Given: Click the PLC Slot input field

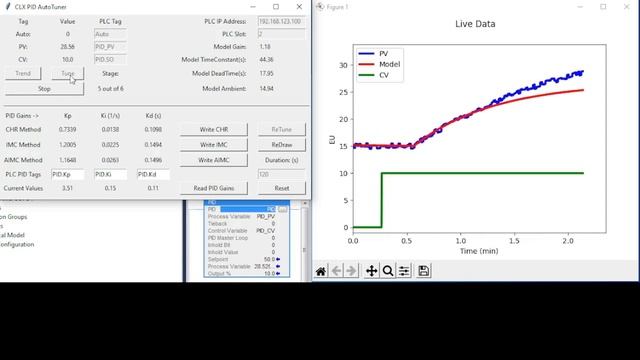Looking at the screenshot, I should pos(282,34).
